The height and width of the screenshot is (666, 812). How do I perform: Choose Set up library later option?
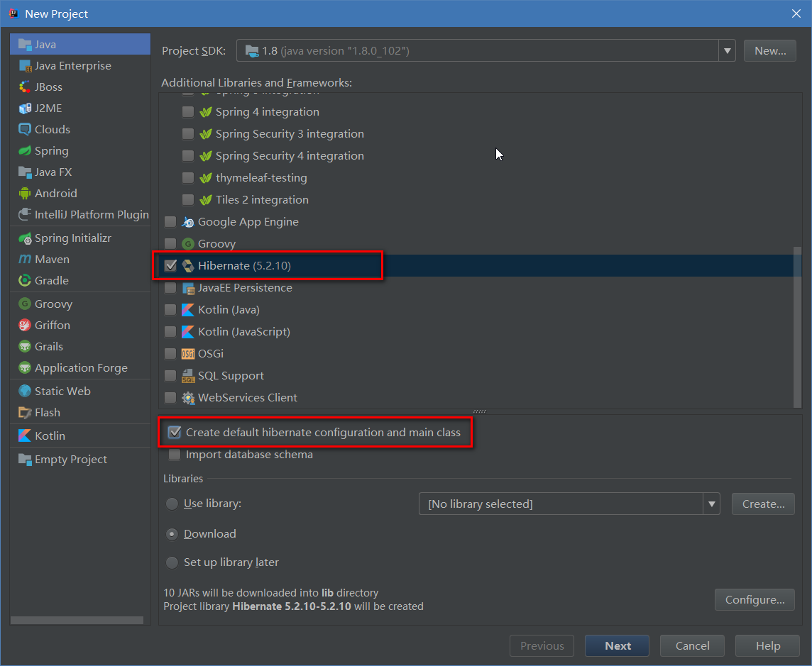[x=171, y=562]
